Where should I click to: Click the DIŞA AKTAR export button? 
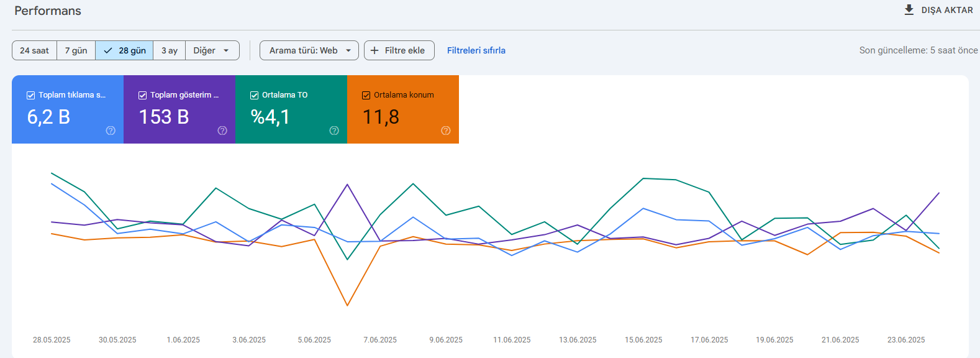click(938, 10)
